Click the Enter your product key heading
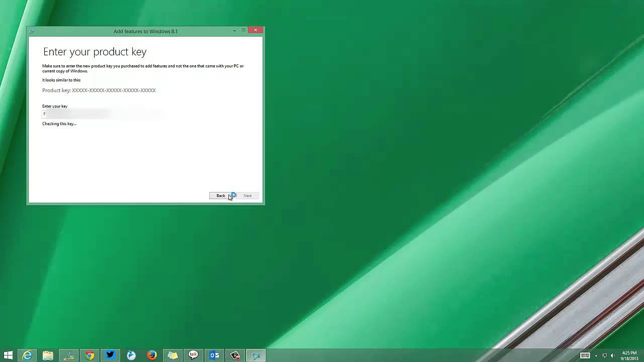Viewport: 644px width, 362px height. (95, 51)
